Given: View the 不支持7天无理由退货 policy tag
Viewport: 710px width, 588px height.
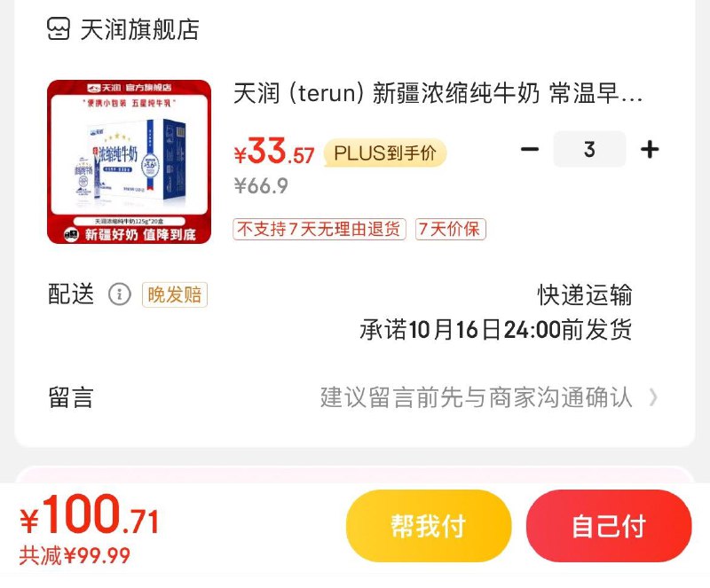Looking at the screenshot, I should tap(319, 229).
